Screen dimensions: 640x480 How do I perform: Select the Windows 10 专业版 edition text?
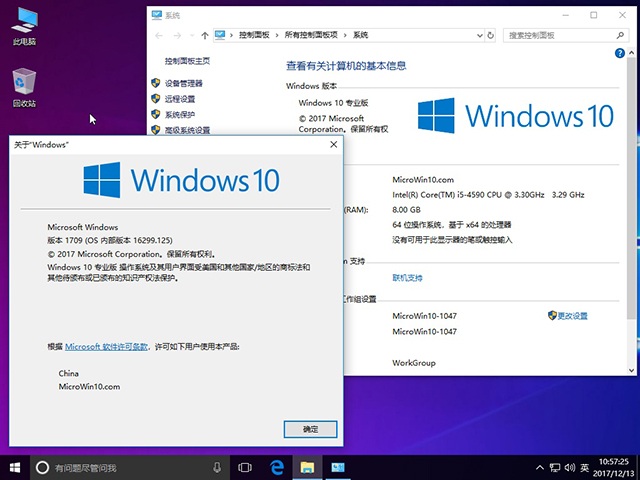[x=333, y=103]
